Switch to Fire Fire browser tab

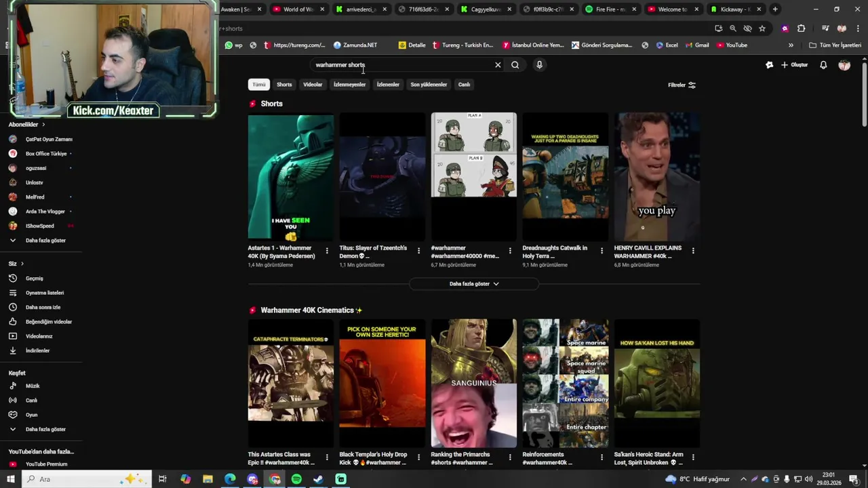(610, 9)
